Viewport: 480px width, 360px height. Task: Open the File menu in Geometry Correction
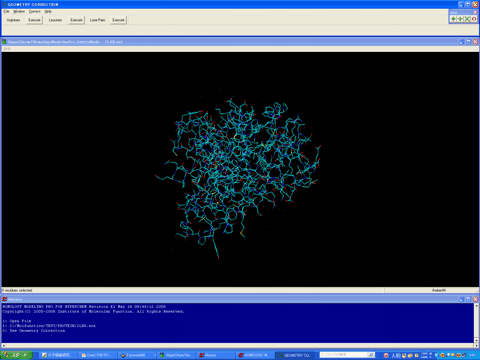click(6, 11)
